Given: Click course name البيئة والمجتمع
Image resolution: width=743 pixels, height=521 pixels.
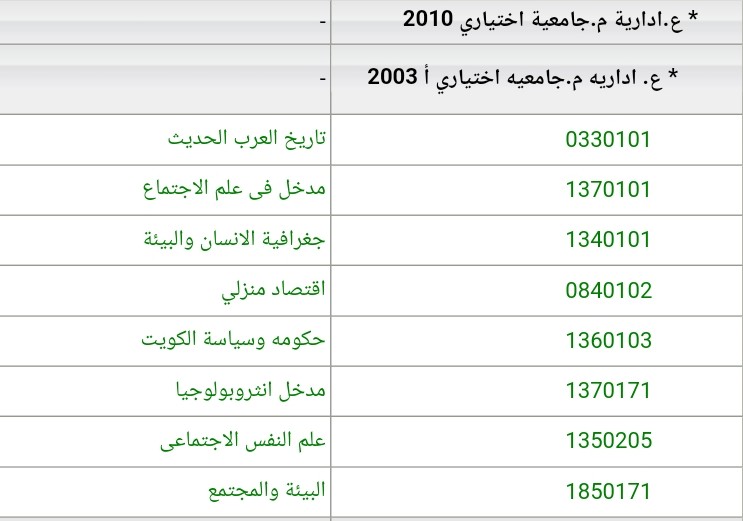Looking at the screenshot, I should coord(267,491).
